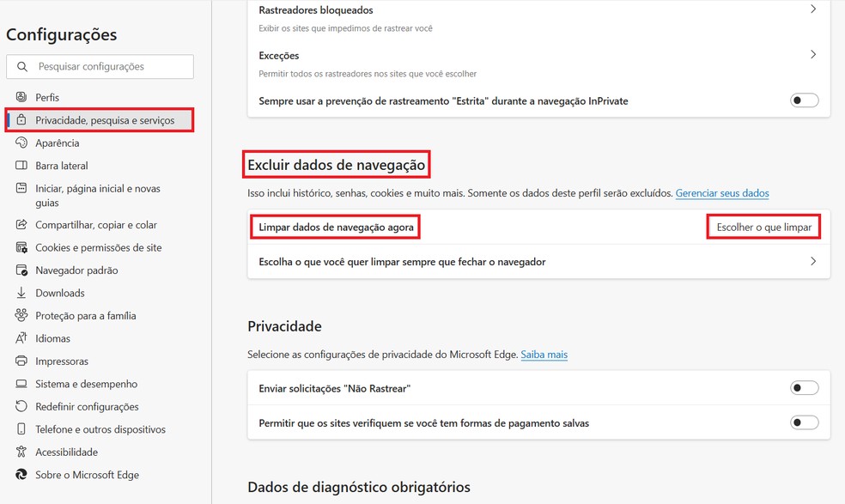Open the Gerenciar seus dados link
845x504 pixels.
point(722,193)
